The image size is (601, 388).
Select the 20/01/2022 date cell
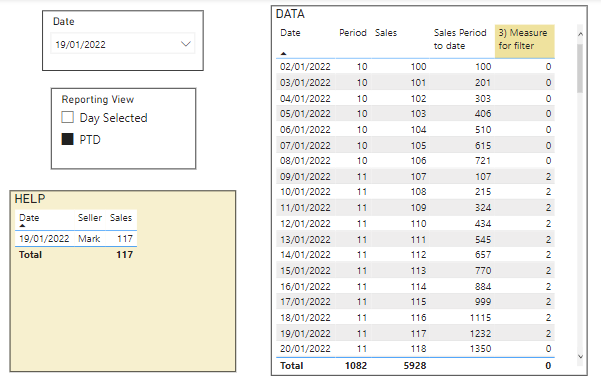point(305,349)
